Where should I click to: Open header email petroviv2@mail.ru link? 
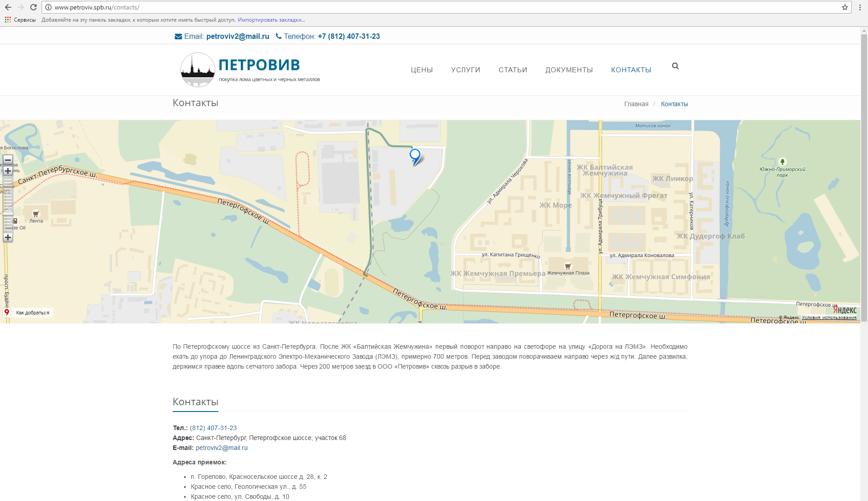tap(238, 36)
